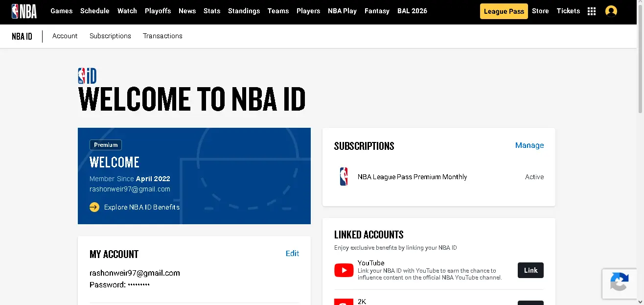This screenshot has height=305, width=644.
Task: Open BAL 2026 navigation item
Action: pos(412,11)
